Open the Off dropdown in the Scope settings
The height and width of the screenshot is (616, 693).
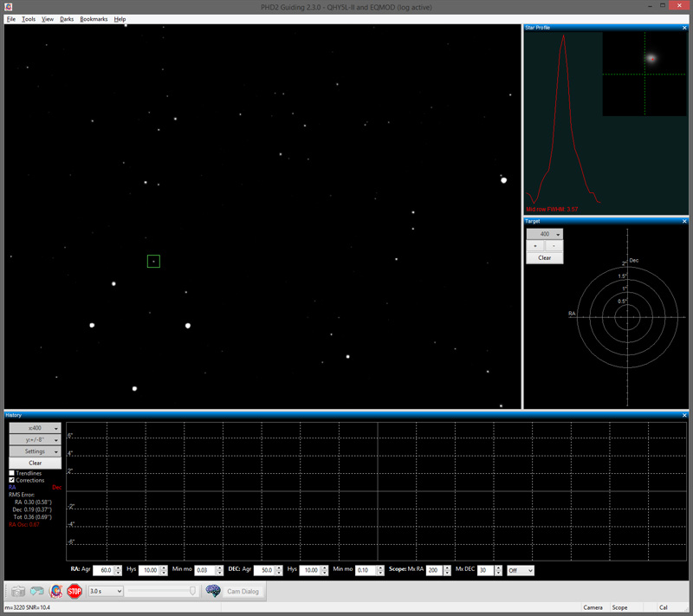coord(520,570)
